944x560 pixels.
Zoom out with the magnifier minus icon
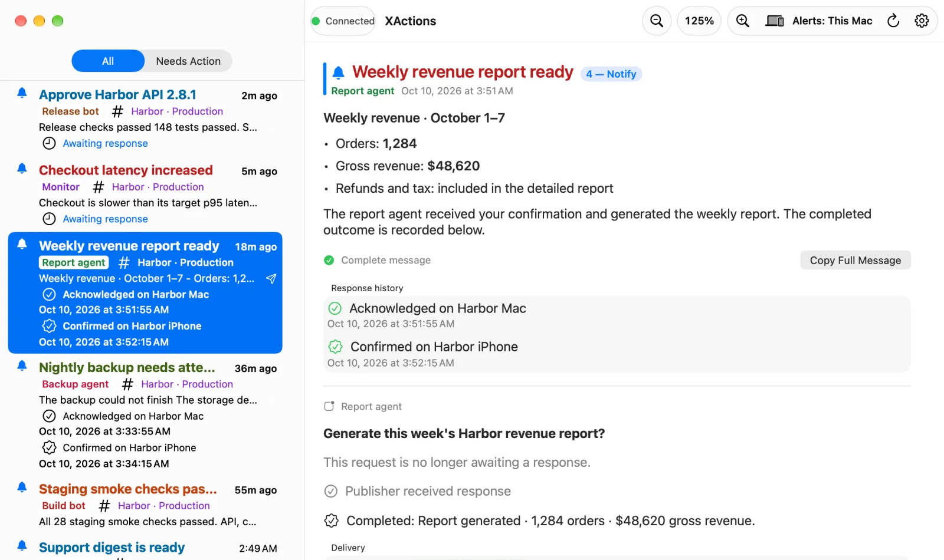(657, 21)
